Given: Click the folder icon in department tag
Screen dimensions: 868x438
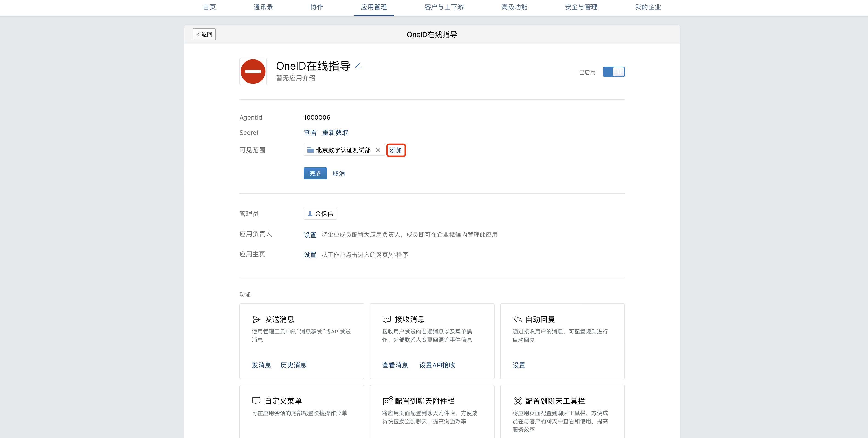Looking at the screenshot, I should coord(310,150).
